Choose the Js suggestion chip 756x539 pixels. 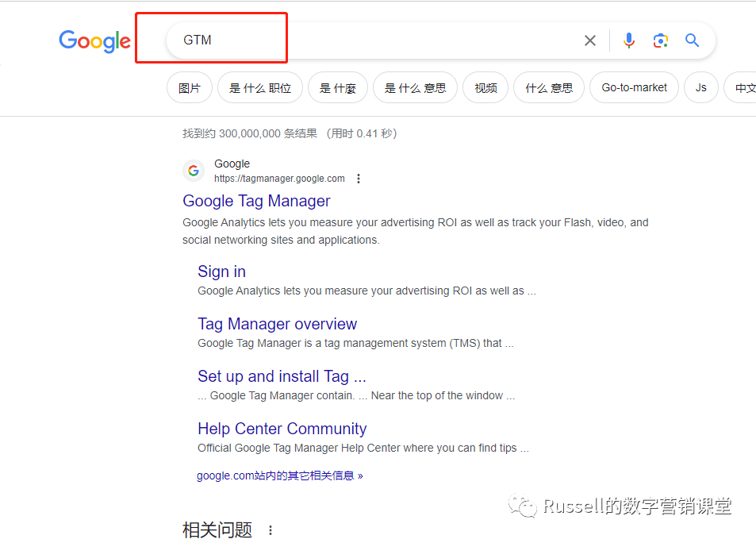pyautogui.click(x=700, y=88)
